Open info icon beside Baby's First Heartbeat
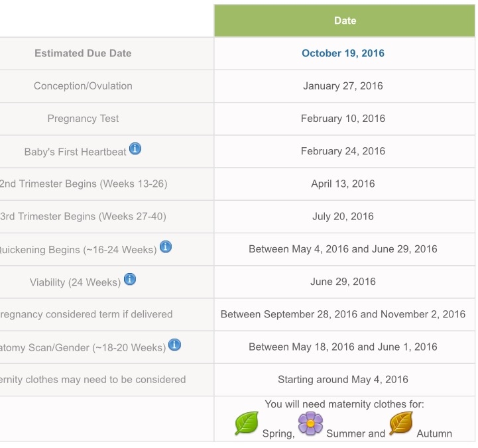478x448 pixels. [135, 148]
